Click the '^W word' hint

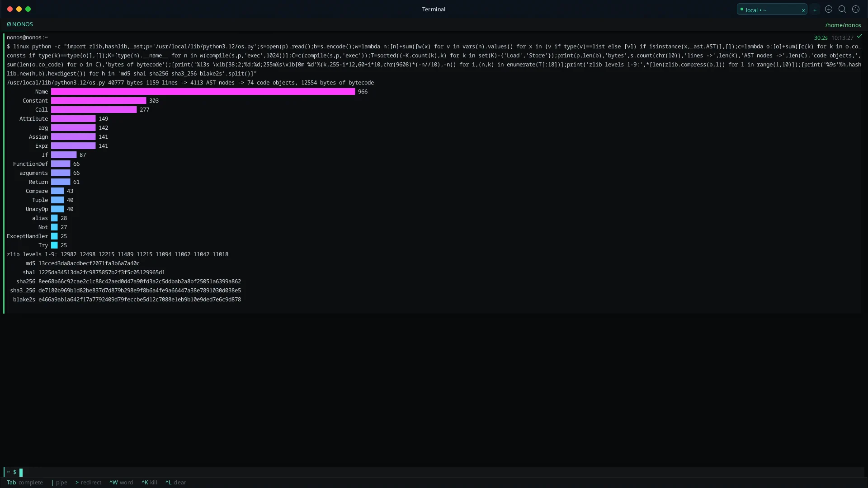[121, 483]
